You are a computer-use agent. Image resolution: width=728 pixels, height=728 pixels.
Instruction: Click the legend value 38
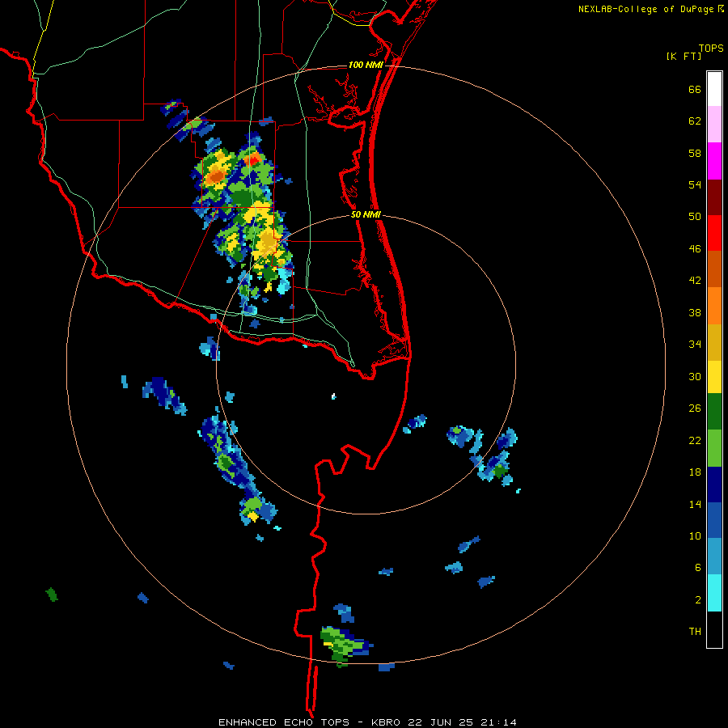pyautogui.click(x=695, y=312)
